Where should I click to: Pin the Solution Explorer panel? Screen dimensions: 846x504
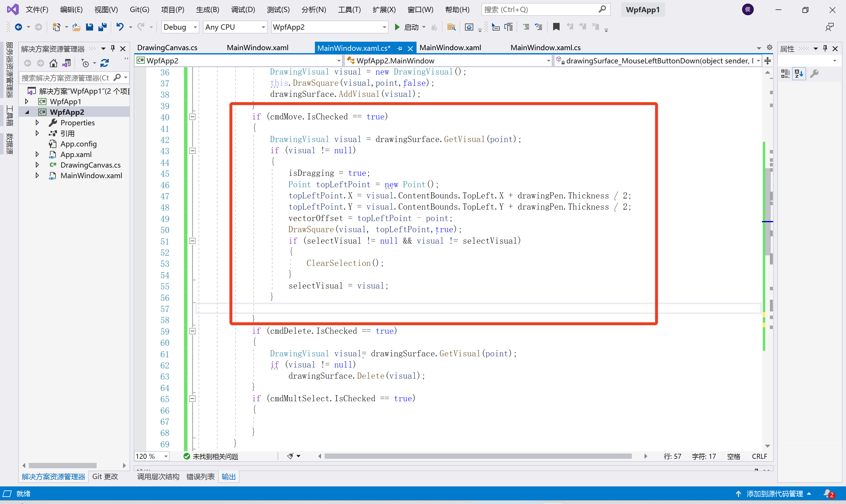113,48
